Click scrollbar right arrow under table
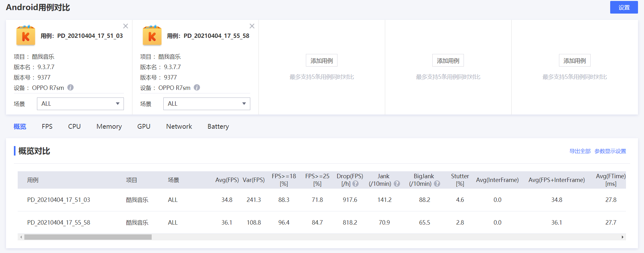Viewport: 644px width, 253px height. click(623, 237)
